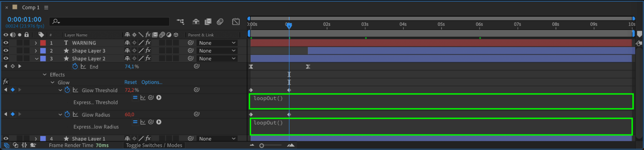Click Toggle Switches / Modes button
644x150 pixels.
coord(154,145)
